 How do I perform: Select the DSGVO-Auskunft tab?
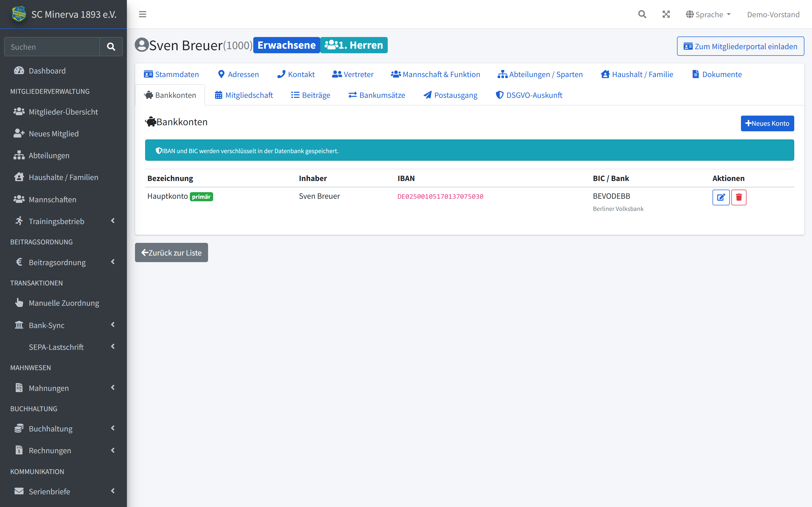coord(529,95)
